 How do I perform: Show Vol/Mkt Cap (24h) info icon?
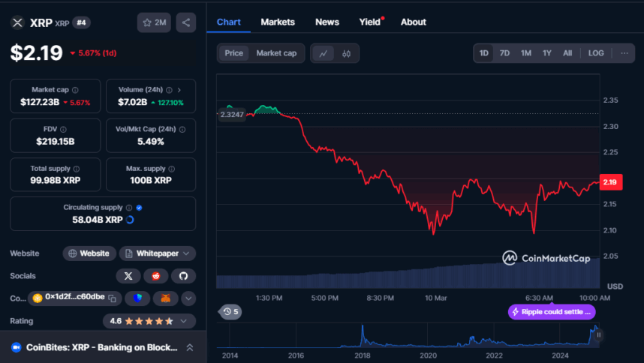(x=182, y=129)
